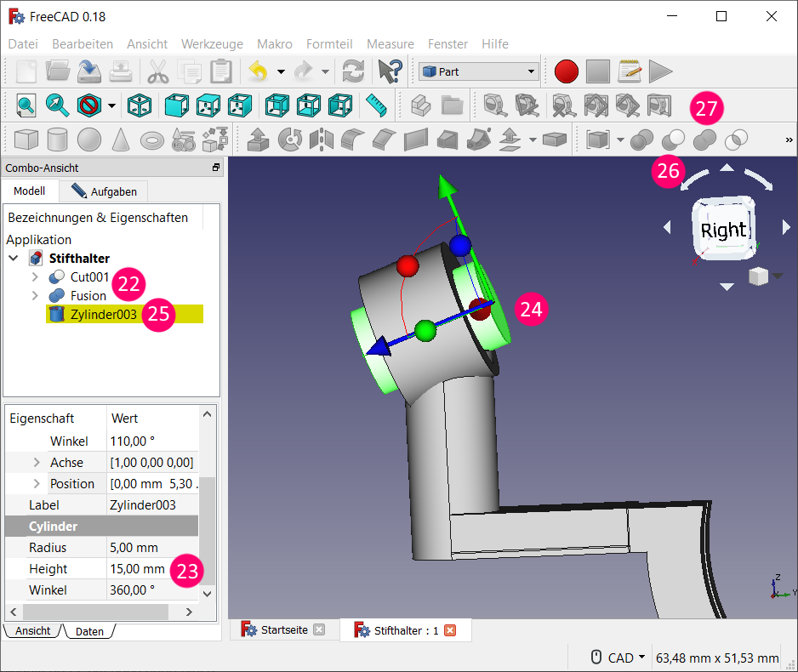The height and width of the screenshot is (672, 798).
Task: Create a cylinder primitive from toolbar
Action: click(x=58, y=139)
